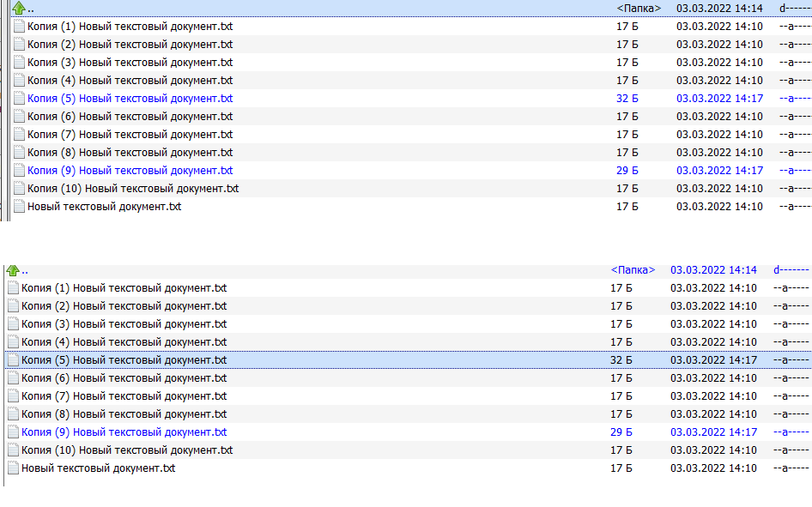This screenshot has width=812, height=507.
Task: Click 03.03.2022 14:14 date in top list
Action: point(719,9)
